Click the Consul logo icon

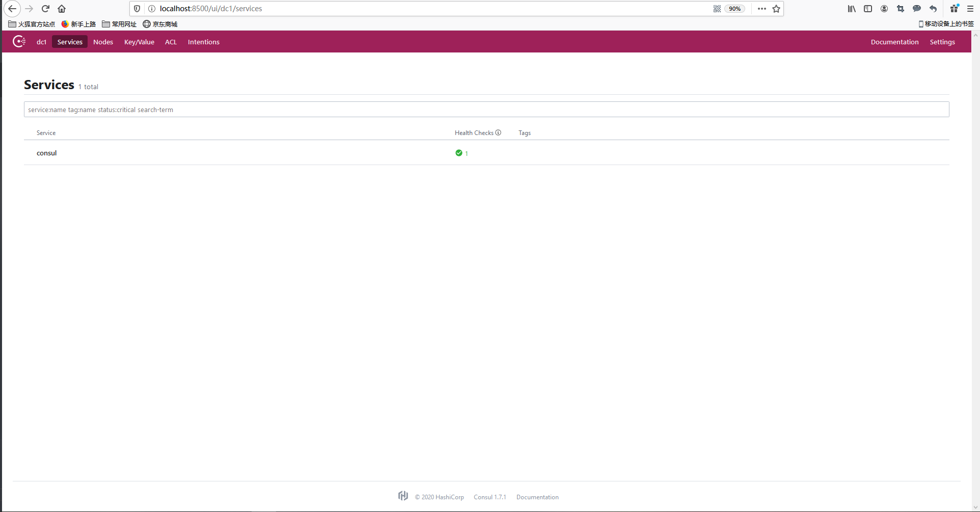tap(19, 42)
